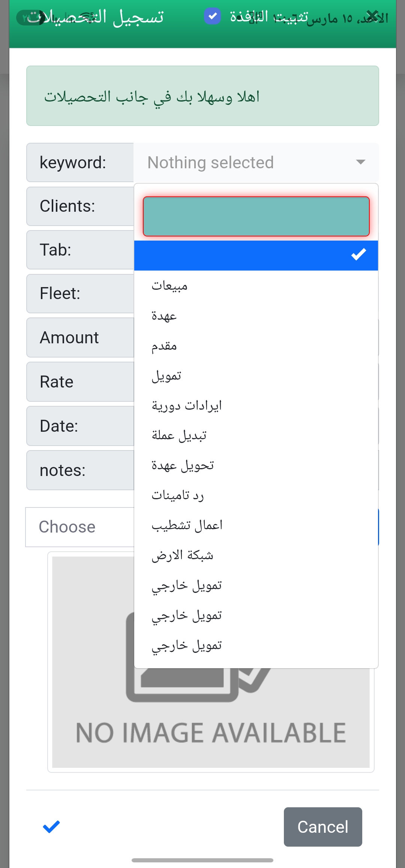Screen dimensions: 405x868
Task: Select اعمال تشطيب from the list
Action: click(187, 525)
